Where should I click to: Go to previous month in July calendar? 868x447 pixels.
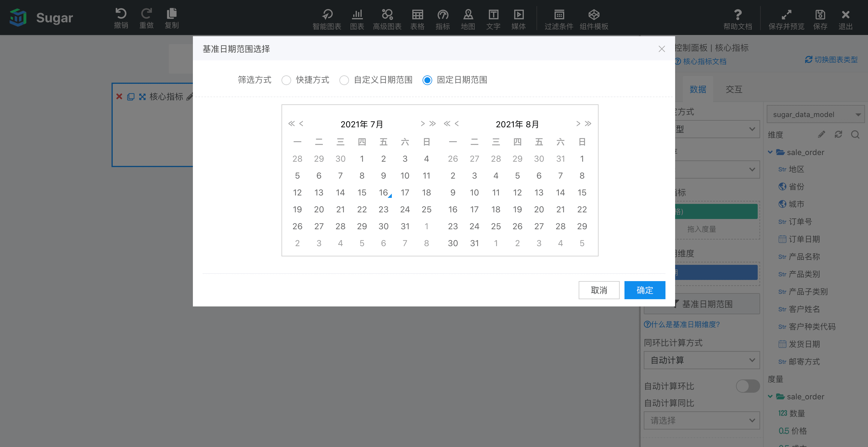(x=301, y=124)
